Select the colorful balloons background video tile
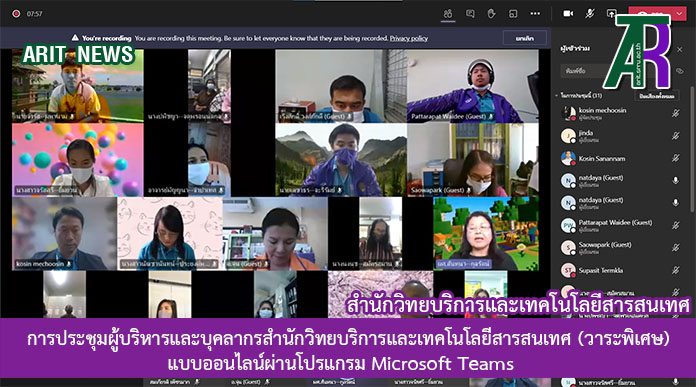The image size is (696, 387). tap(78, 160)
